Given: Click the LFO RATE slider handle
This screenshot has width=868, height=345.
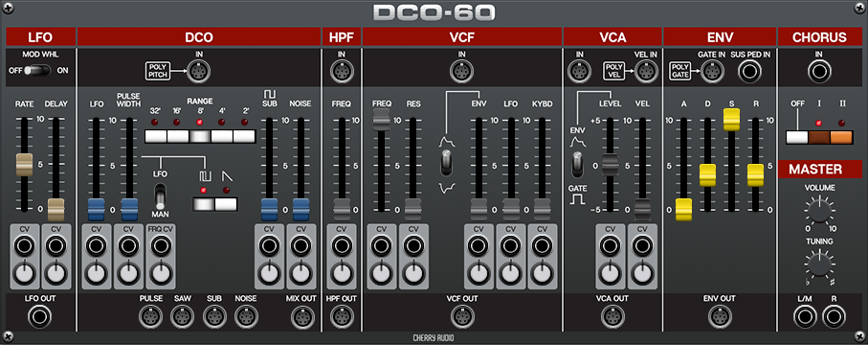Looking at the screenshot, I should point(24,165).
